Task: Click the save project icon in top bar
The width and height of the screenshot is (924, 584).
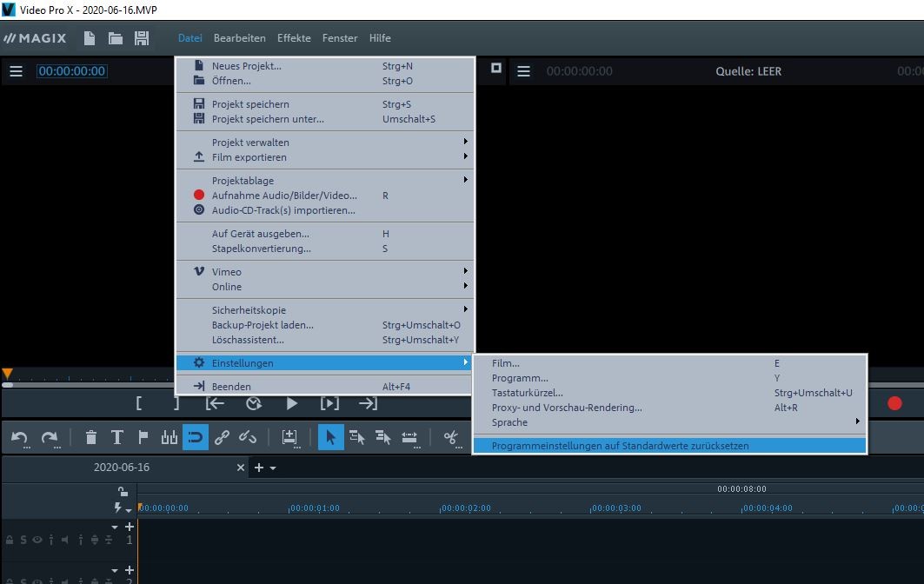Action: [x=142, y=38]
